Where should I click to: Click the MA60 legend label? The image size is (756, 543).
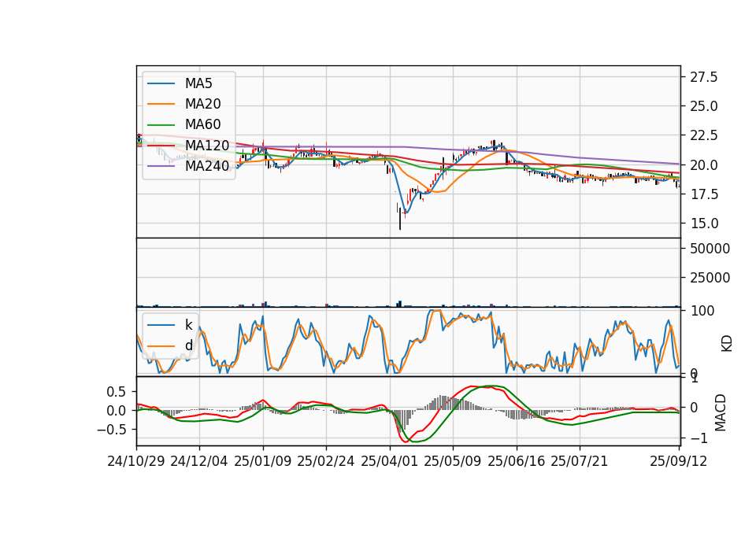tap(202, 125)
